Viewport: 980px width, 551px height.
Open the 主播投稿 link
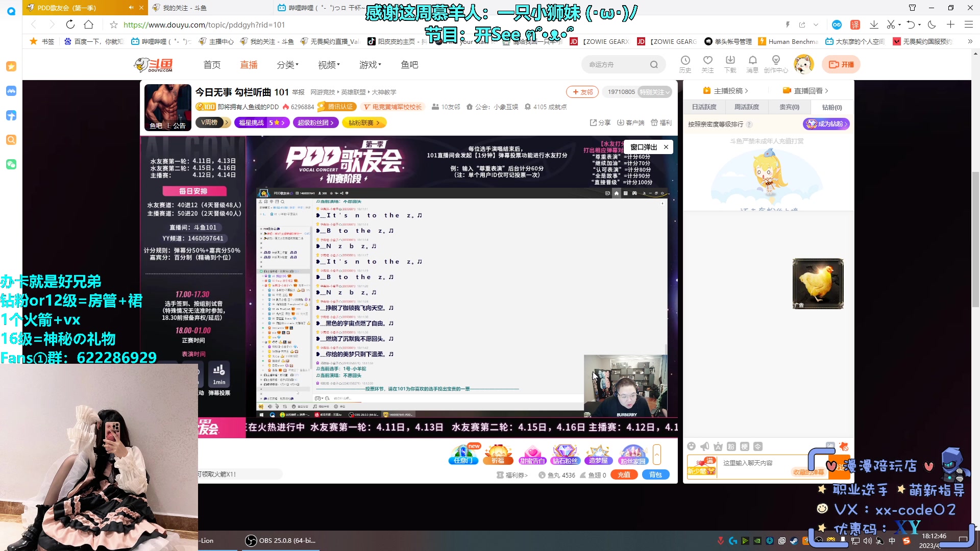(x=725, y=91)
